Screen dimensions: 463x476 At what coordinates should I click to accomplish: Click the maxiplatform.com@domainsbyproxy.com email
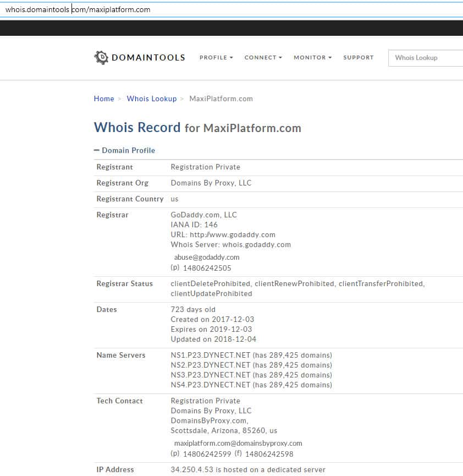[238, 443]
